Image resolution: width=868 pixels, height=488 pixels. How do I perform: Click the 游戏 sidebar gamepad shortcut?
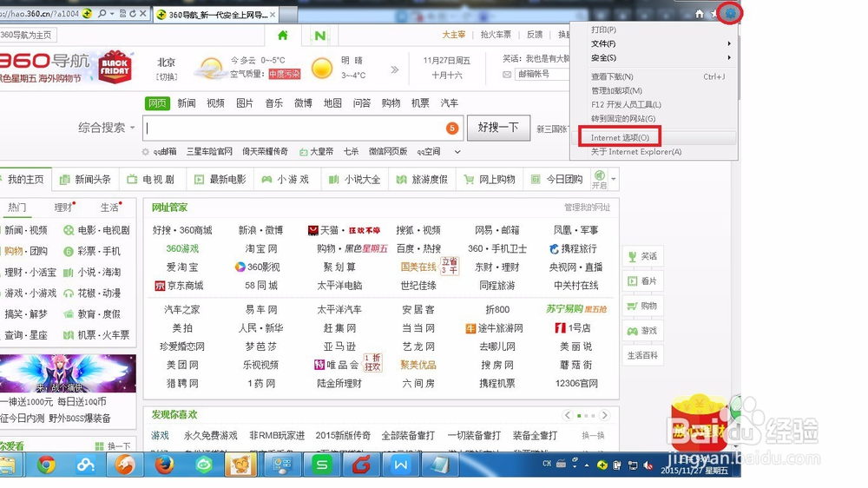(x=642, y=331)
